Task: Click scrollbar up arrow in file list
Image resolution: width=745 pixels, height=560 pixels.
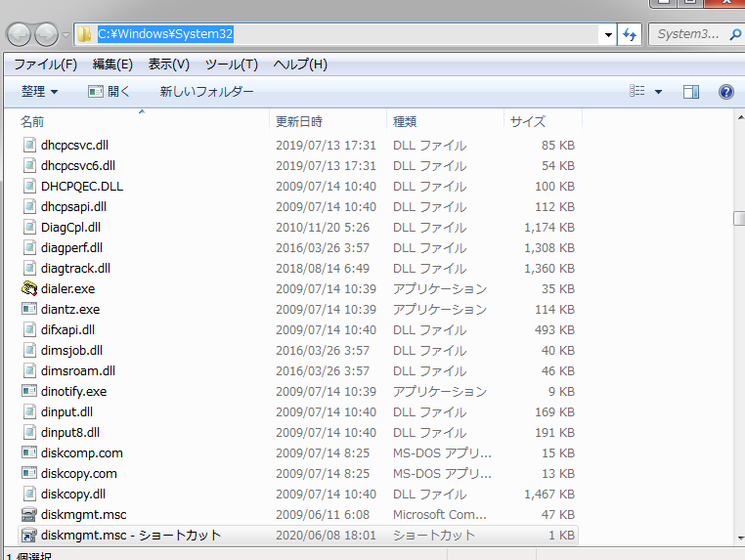Action: coord(740,117)
